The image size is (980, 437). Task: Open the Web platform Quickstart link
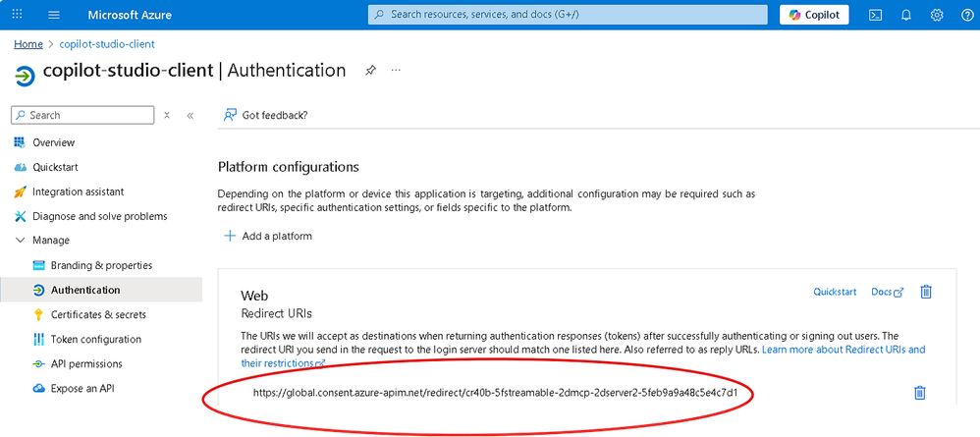pos(835,292)
